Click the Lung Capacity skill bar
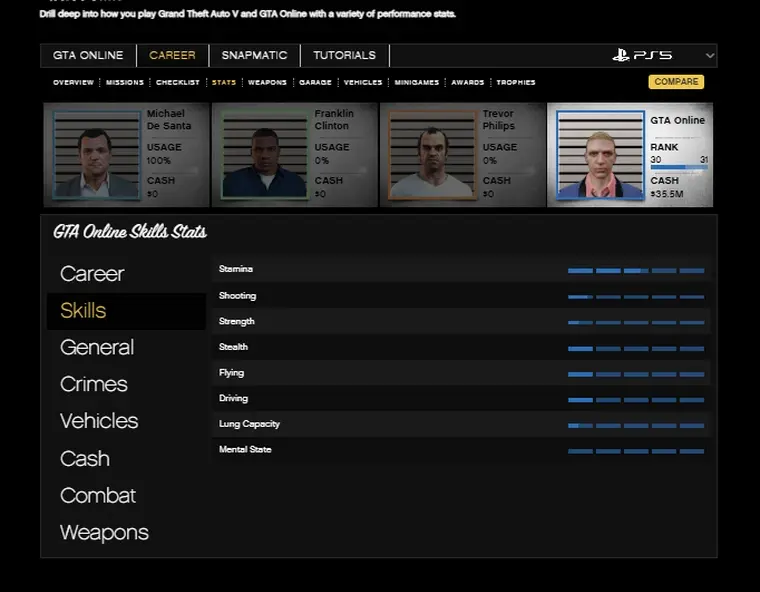The width and height of the screenshot is (760, 592). pos(636,426)
